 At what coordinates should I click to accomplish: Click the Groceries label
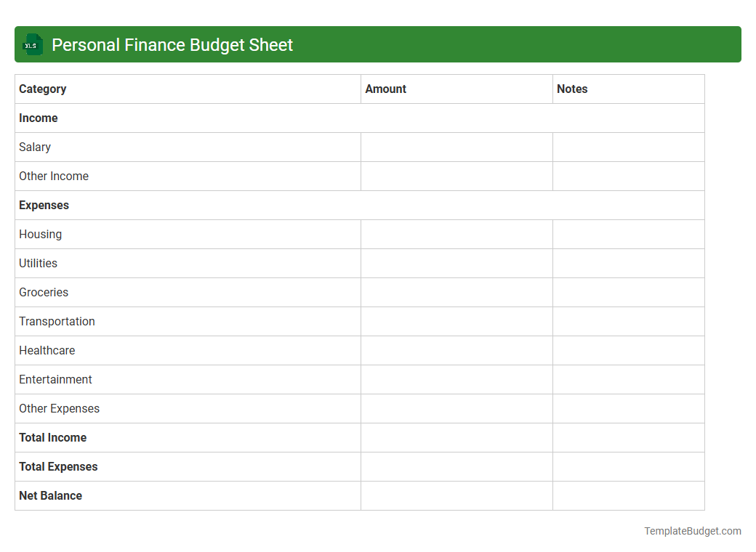click(43, 292)
